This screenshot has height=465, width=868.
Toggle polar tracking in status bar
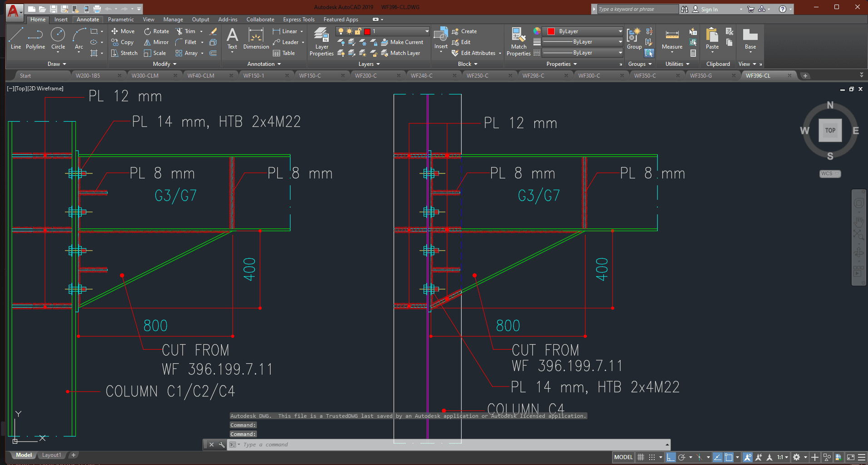click(681, 457)
